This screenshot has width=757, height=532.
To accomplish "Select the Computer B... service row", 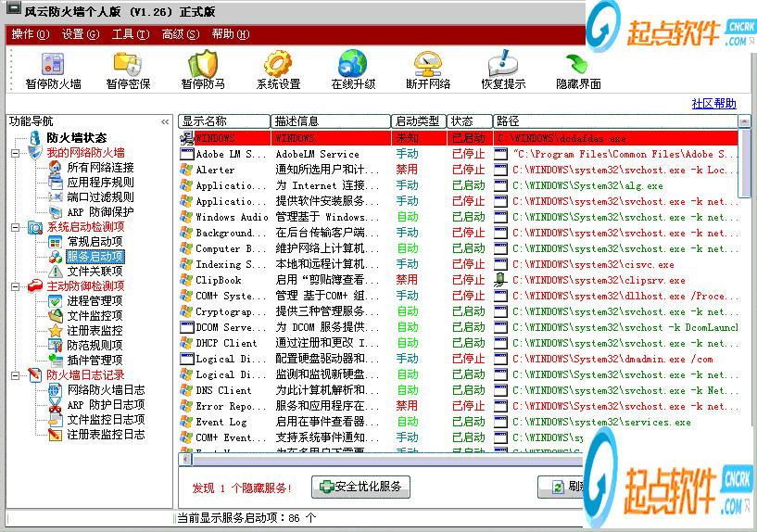I will point(458,248).
